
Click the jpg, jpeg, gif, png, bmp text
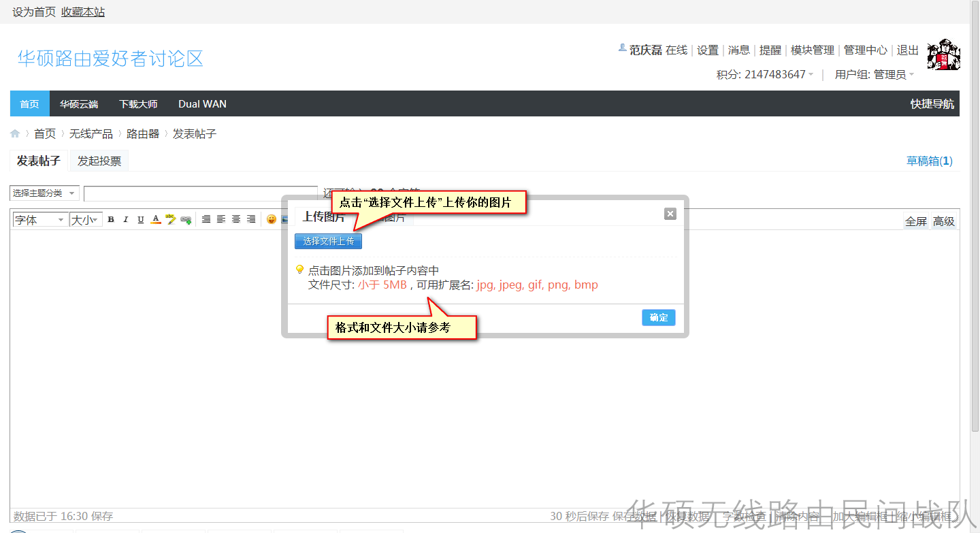click(x=537, y=285)
